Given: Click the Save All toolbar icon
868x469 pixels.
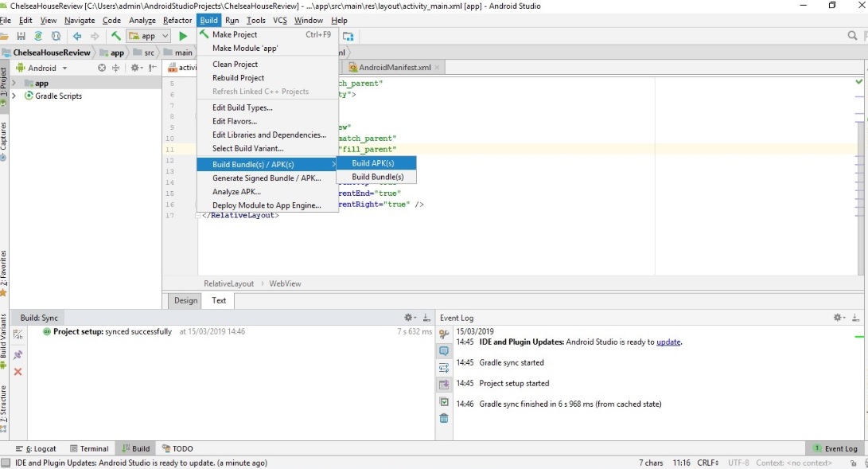Looking at the screenshot, I should click(21, 36).
